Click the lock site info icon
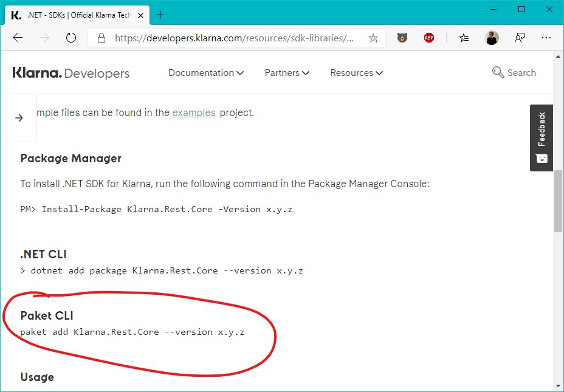 point(101,38)
